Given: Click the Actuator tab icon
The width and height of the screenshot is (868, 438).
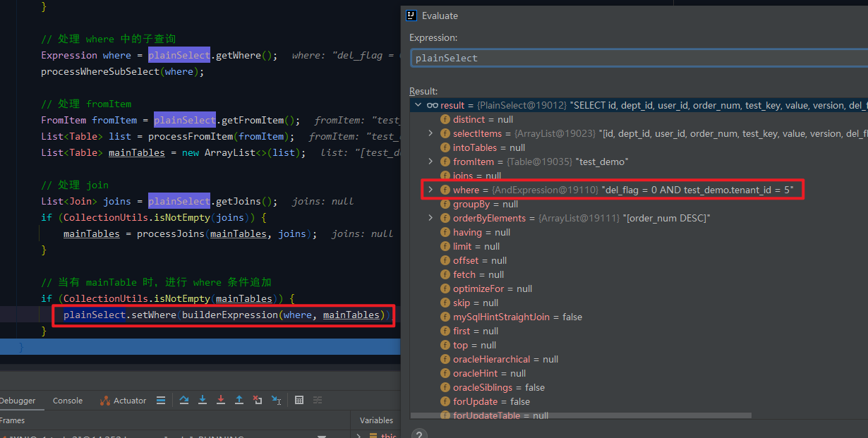Looking at the screenshot, I should pos(104,401).
